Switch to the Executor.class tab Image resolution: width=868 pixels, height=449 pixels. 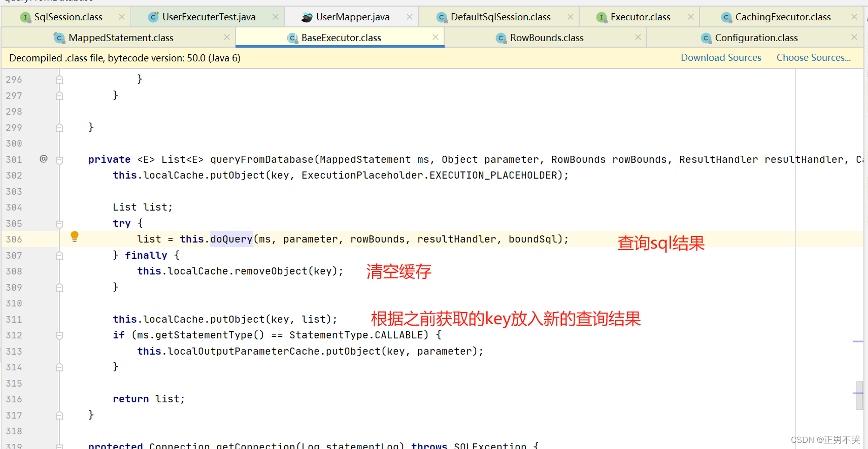640,17
